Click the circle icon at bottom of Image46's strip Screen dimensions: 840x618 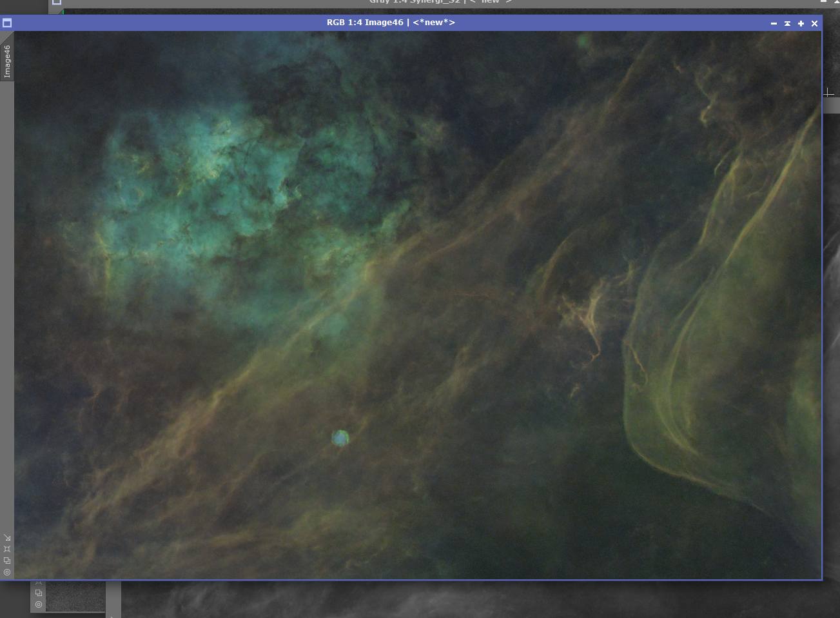7,572
